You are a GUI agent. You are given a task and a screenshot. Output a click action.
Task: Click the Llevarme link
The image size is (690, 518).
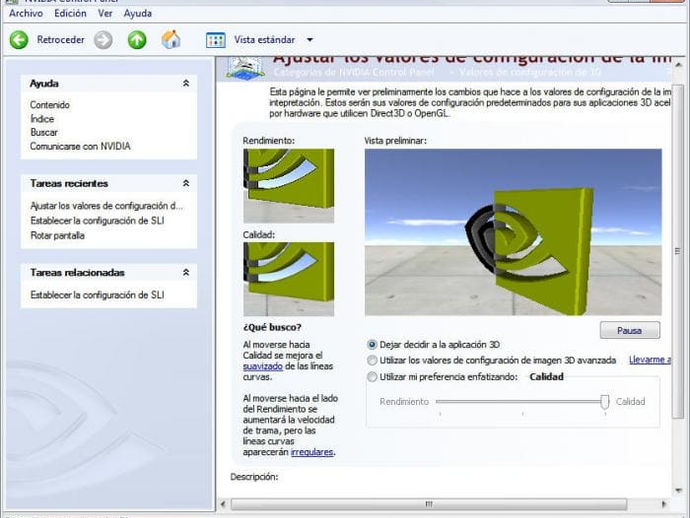[650, 360]
